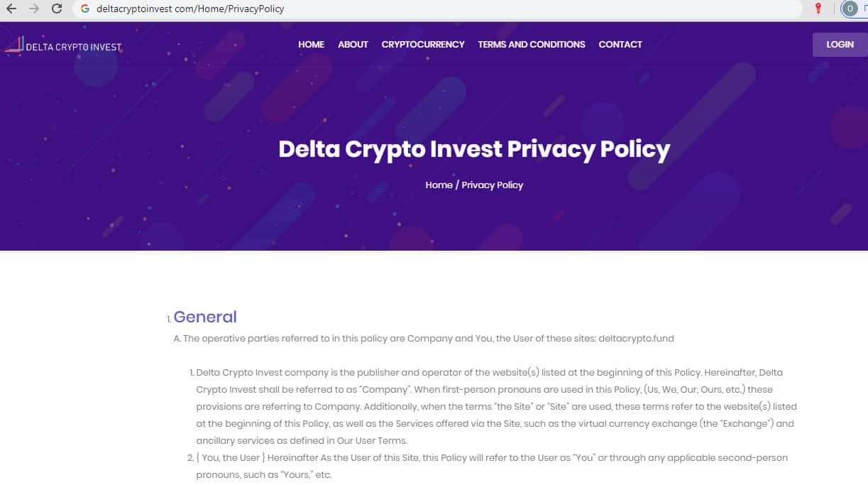This screenshot has height=485, width=868.
Task: Click the Google site info icon
Action: coord(85,9)
